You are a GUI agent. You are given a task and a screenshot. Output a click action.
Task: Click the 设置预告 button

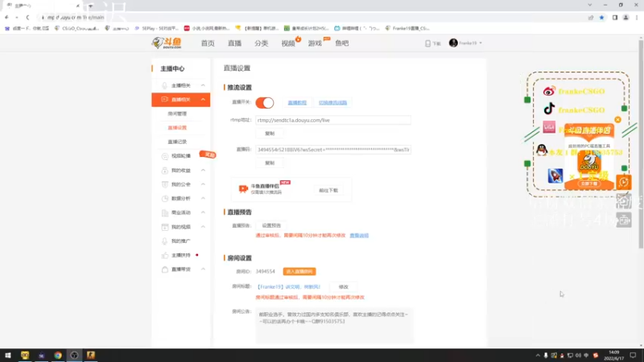point(271,225)
